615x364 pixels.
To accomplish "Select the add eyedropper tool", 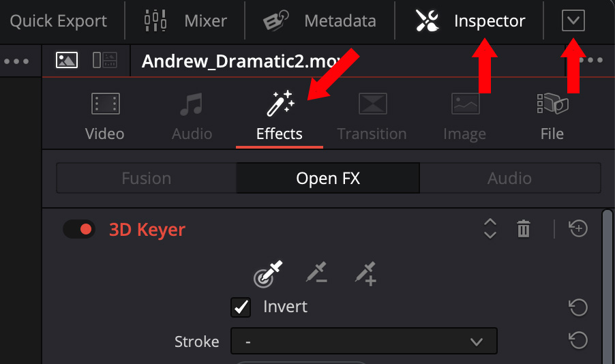I will (x=365, y=273).
